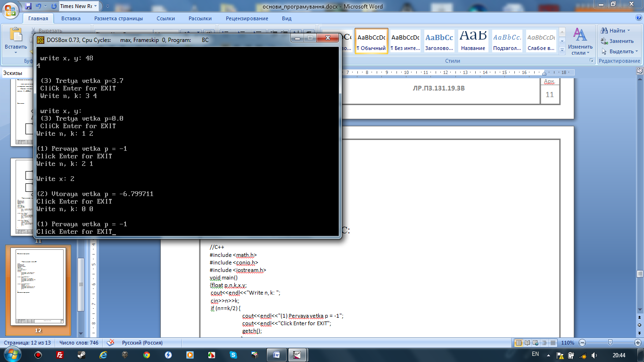The width and height of the screenshot is (644, 362).
Task: Click inside the DOSBox console output
Action: point(188,141)
